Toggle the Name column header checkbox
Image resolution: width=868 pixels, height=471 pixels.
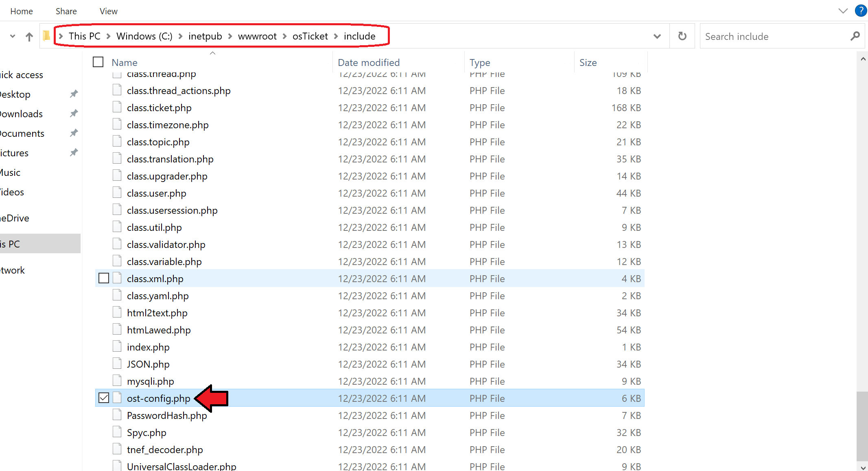point(99,62)
